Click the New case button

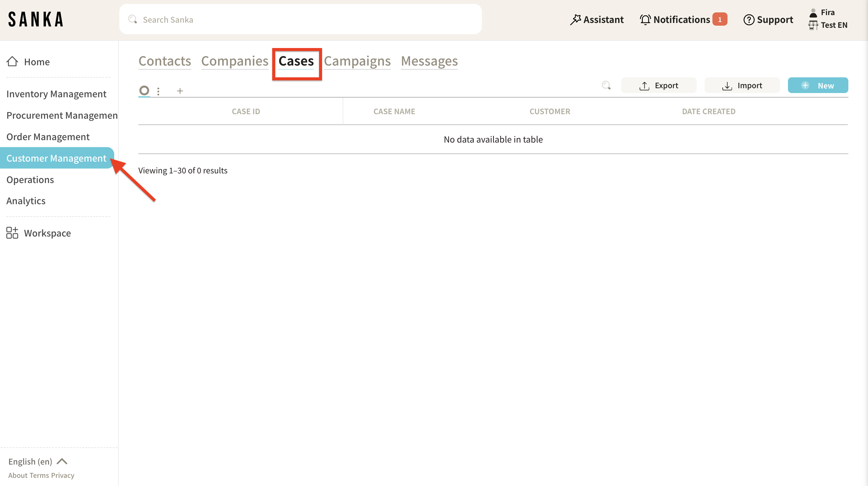tap(818, 85)
